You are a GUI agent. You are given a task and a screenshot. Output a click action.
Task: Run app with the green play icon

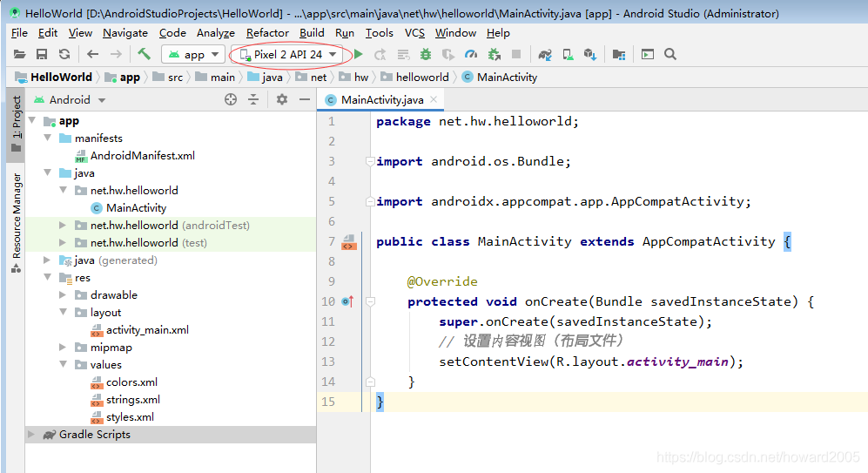(359, 54)
